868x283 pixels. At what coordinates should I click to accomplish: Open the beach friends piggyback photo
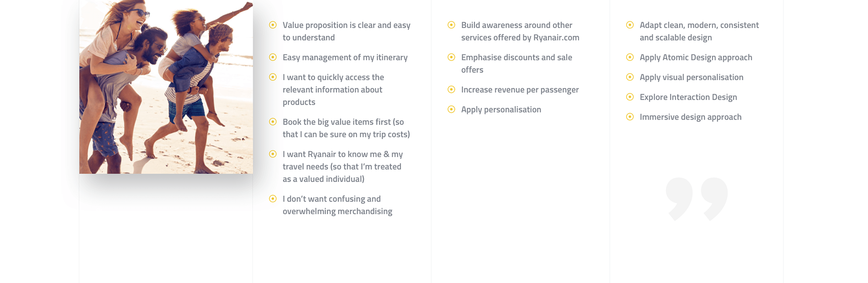tap(166, 87)
